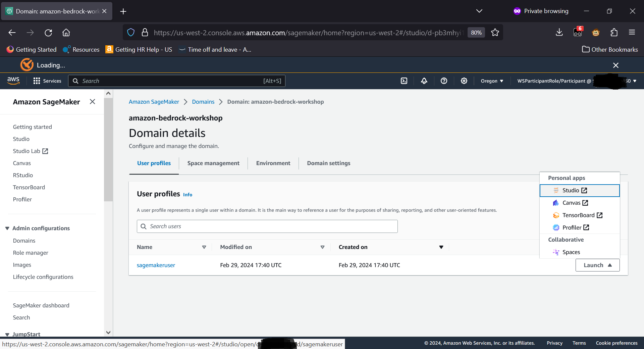Open Lifecycle configurations in sidebar

pyautogui.click(x=43, y=277)
